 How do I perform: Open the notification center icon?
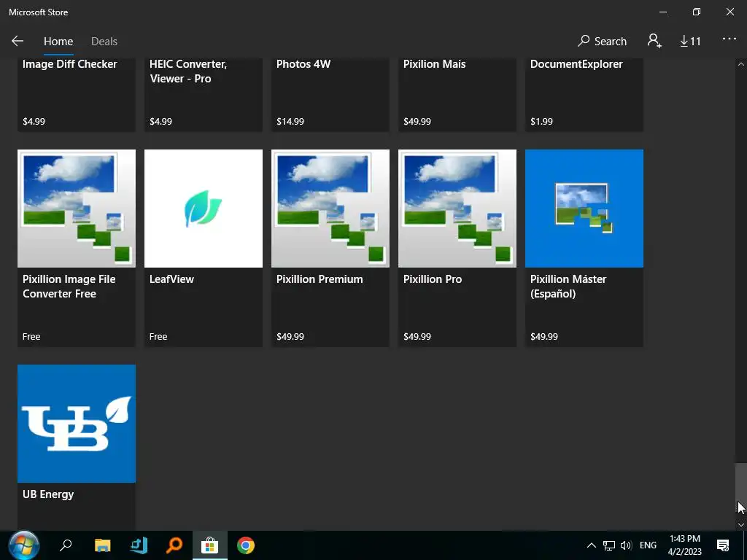pyautogui.click(x=723, y=545)
